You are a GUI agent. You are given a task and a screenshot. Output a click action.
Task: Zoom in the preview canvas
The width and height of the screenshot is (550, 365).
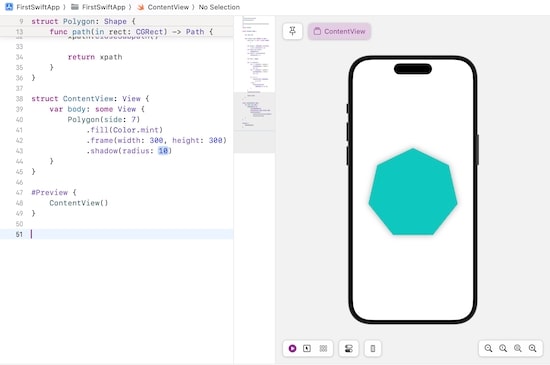coord(532,348)
